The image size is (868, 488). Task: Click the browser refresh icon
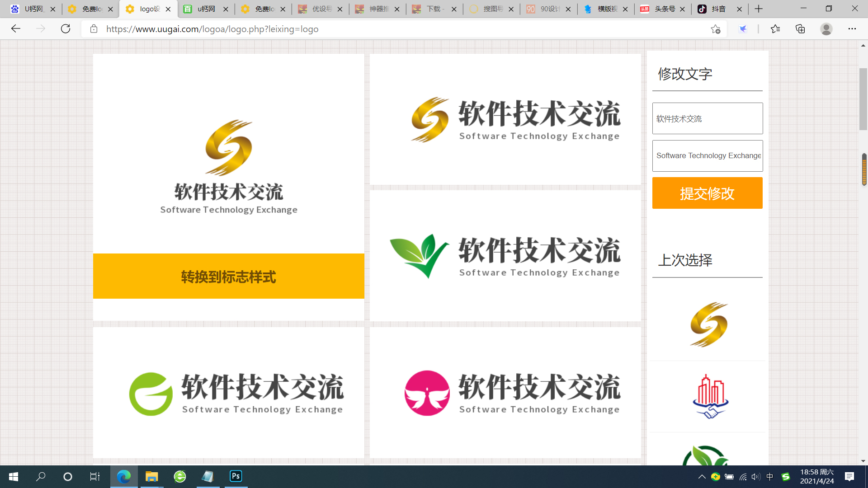point(66,29)
